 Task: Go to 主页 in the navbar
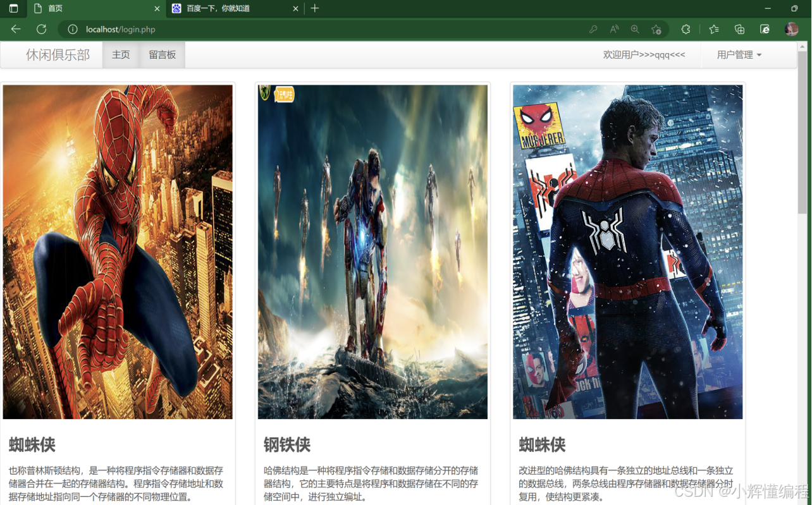click(x=121, y=55)
